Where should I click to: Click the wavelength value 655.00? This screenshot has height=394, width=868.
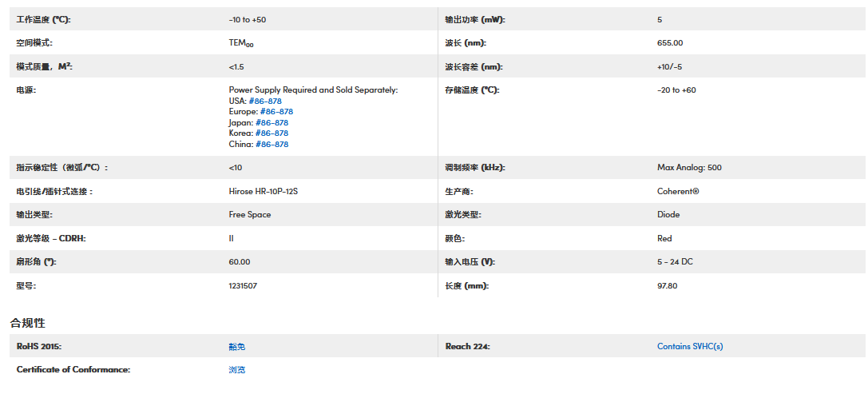[x=669, y=43]
